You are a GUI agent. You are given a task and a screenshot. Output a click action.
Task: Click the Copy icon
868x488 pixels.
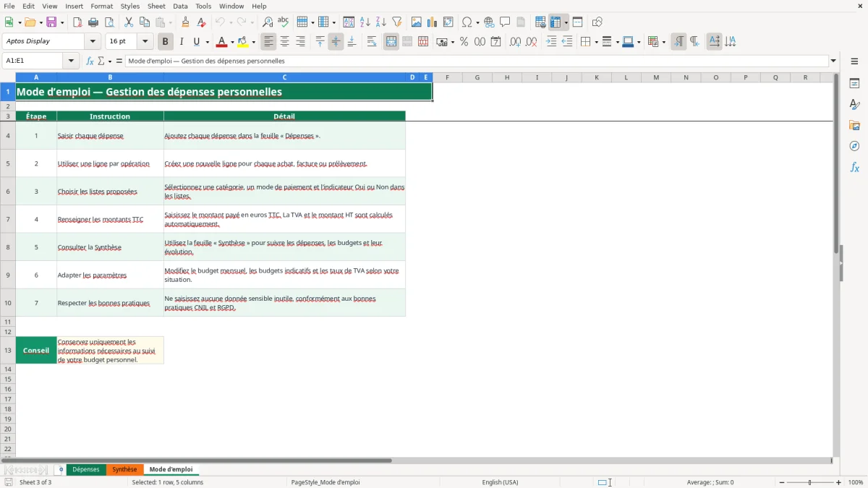145,22
